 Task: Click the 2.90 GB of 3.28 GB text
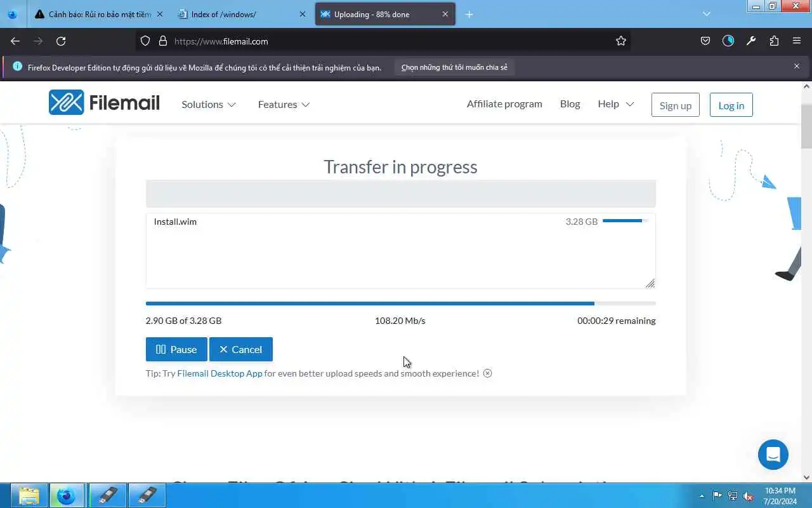pos(184,321)
